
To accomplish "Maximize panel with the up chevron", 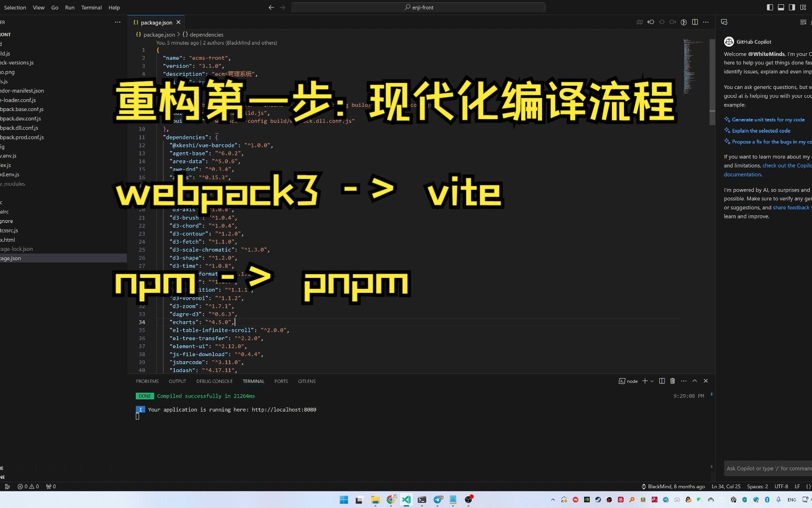I will pyautogui.click(x=695, y=381).
